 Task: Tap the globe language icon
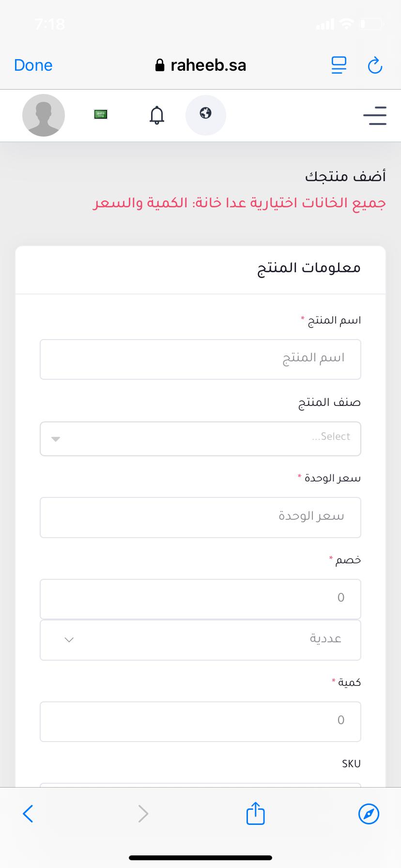pyautogui.click(x=206, y=115)
